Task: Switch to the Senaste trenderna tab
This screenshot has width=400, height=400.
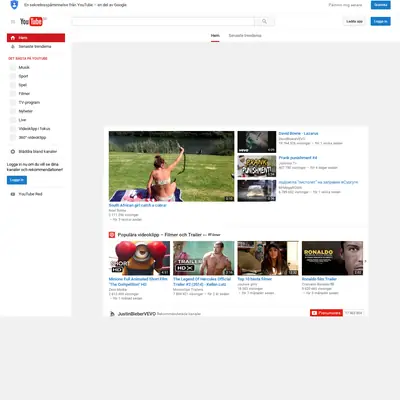Action: pyautogui.click(x=245, y=36)
